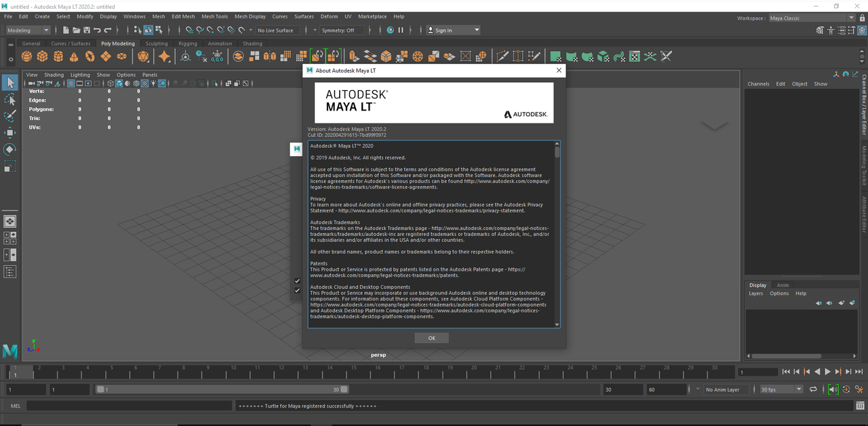Toggle the upper checkmark behind the About dialog
The image size is (868, 426).
point(297,281)
